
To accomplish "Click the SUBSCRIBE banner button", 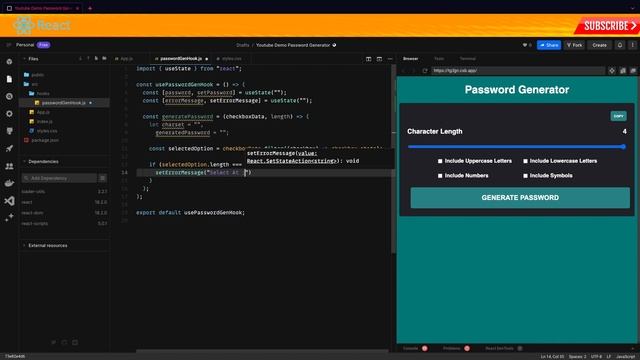I will [x=608, y=26].
